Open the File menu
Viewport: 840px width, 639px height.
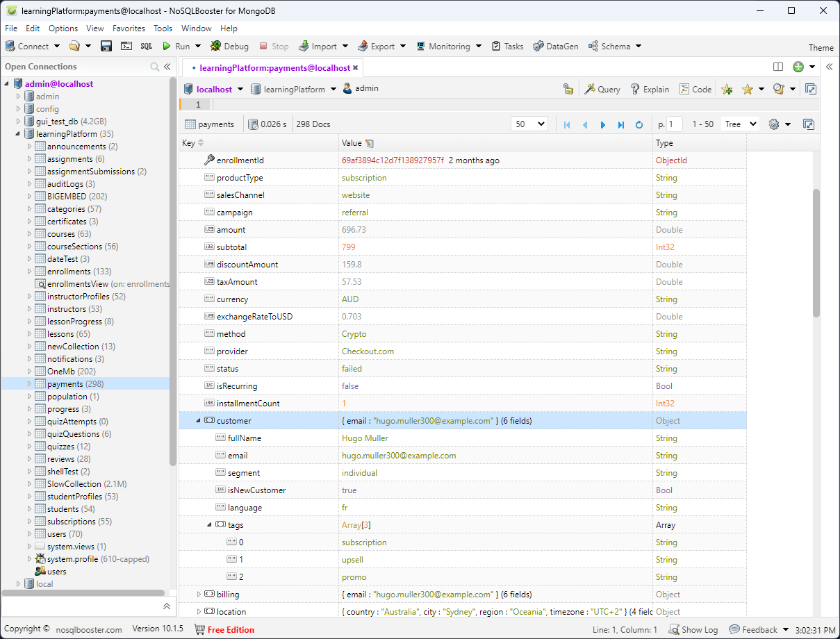[11, 28]
